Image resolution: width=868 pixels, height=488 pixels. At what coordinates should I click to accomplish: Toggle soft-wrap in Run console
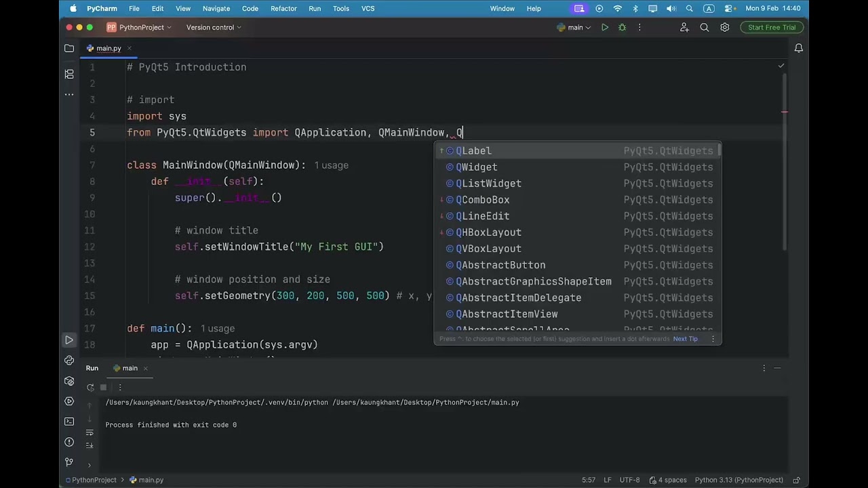[90, 432]
